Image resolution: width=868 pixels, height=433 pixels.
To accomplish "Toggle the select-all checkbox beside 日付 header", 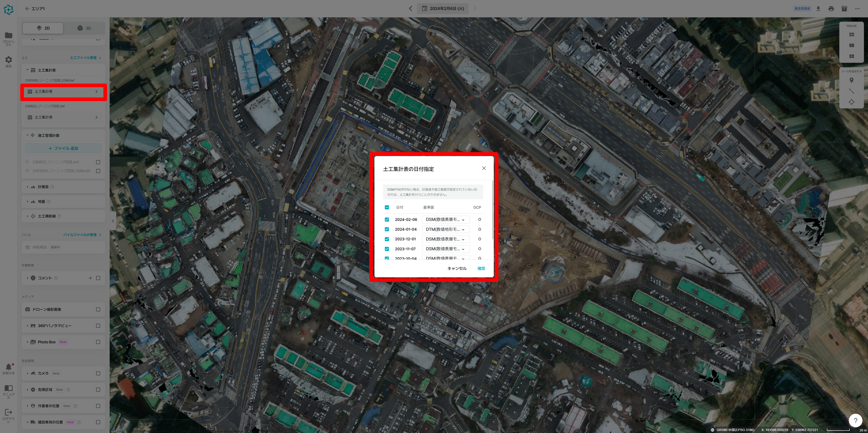I will 387,207.
